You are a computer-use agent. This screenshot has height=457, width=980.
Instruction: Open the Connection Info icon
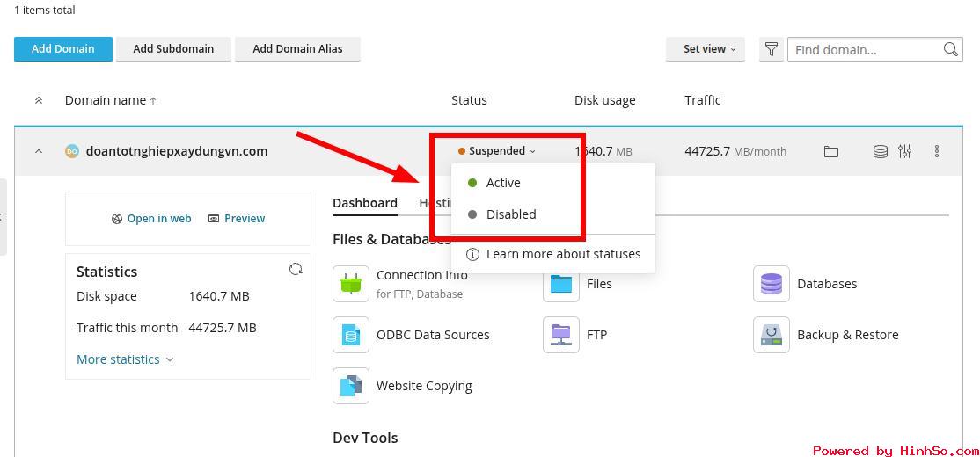point(350,284)
